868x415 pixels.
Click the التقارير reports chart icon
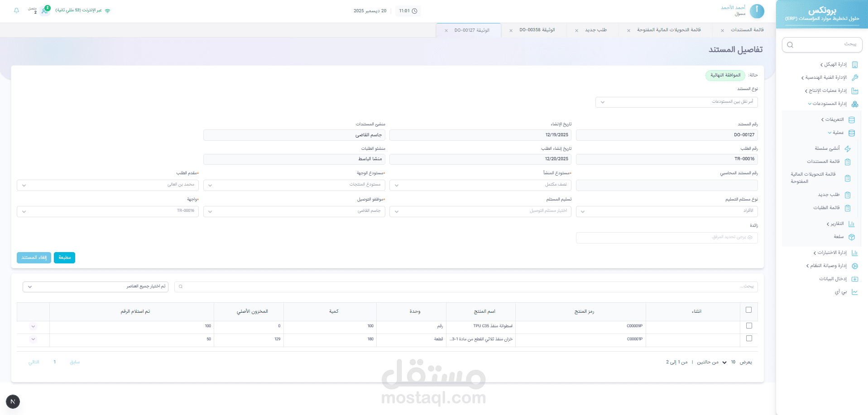coord(852,224)
